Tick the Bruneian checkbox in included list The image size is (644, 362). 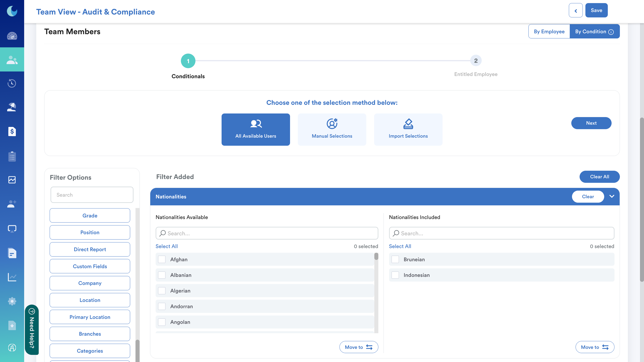click(395, 259)
